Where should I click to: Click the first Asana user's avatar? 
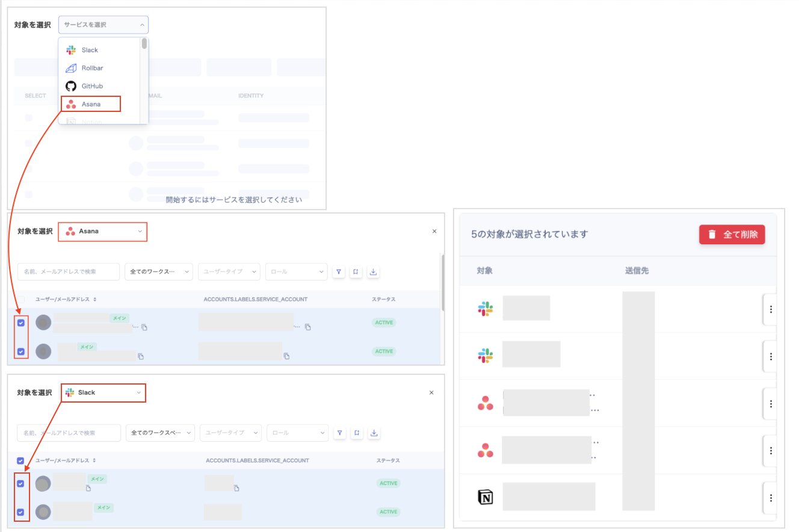pos(43,323)
